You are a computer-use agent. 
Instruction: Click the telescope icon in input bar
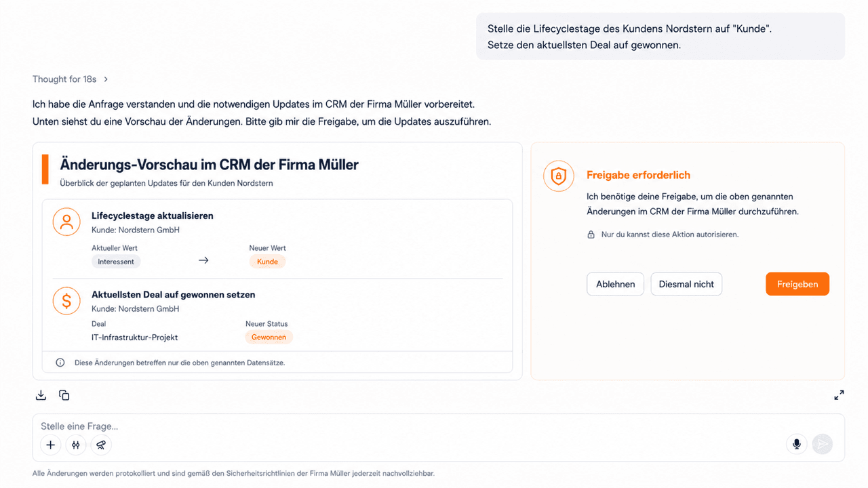point(101,445)
